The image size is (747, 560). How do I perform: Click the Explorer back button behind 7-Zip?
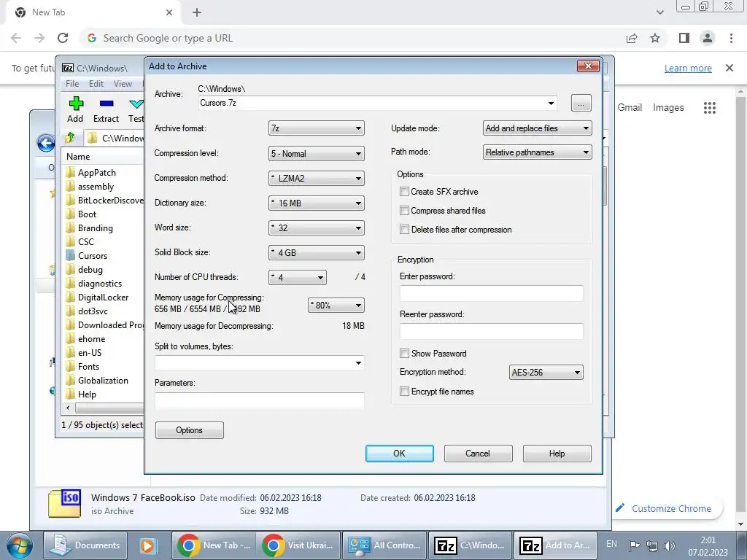46,143
